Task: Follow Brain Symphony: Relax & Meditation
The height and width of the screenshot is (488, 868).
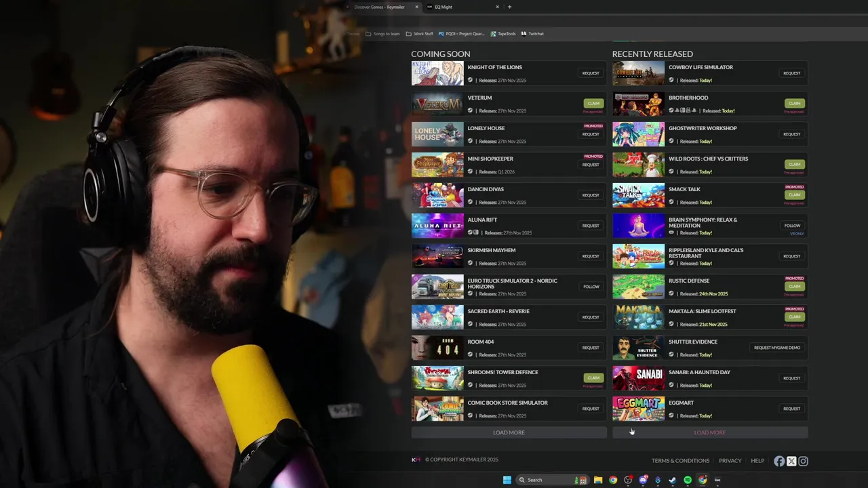Action: point(792,226)
